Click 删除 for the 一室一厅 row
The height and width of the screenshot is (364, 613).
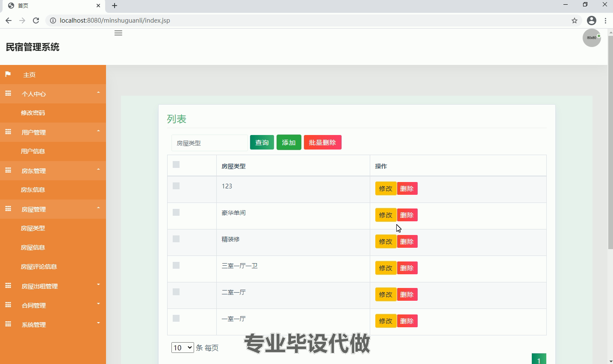click(407, 321)
